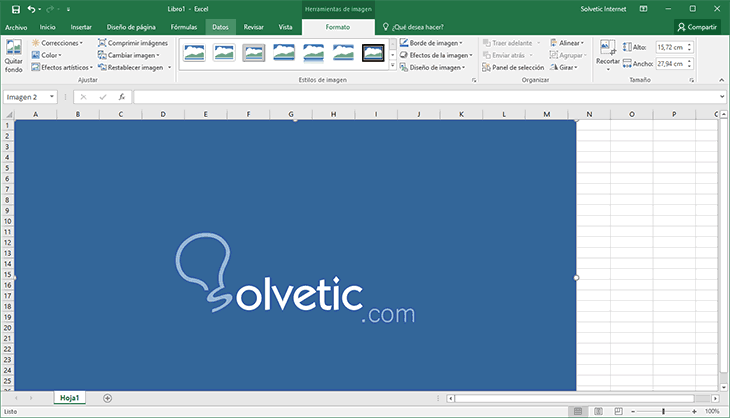Click Restablecer imagen
This screenshot has height=418, width=730.
[130, 67]
